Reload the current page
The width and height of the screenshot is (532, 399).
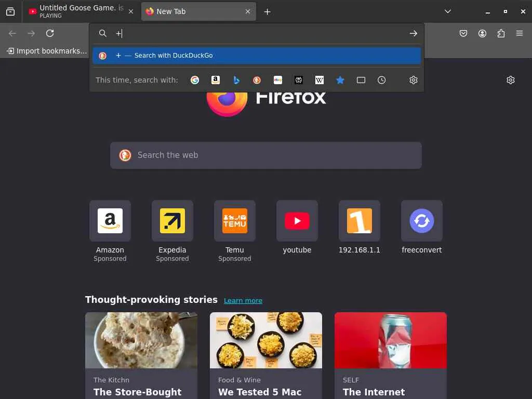tap(50, 33)
